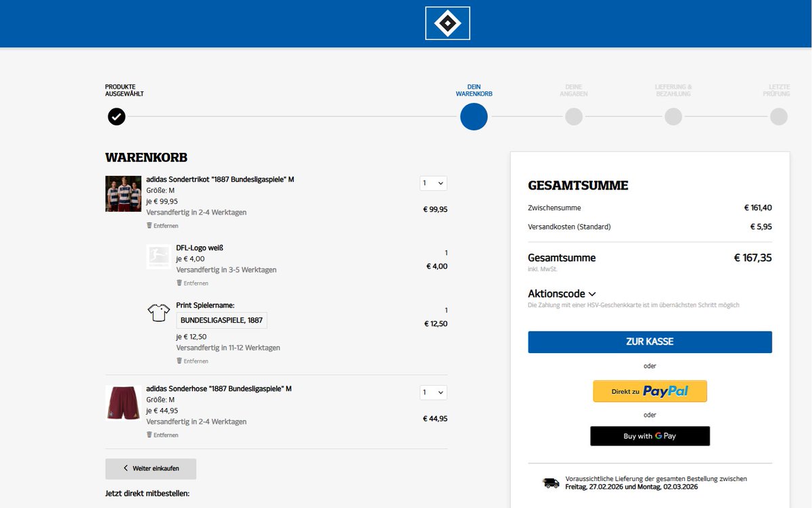The width and height of the screenshot is (812, 508).
Task: Click the 'Weiter einkaufen' button
Action: (151, 468)
